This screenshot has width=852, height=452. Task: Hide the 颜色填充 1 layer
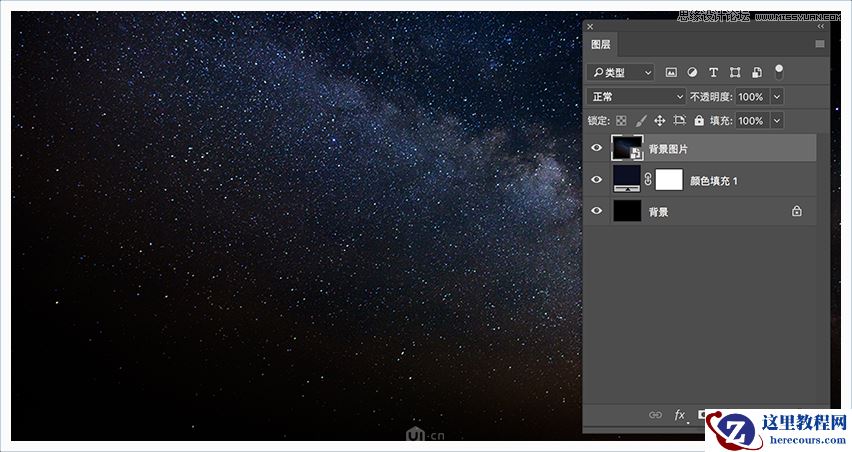pos(597,179)
